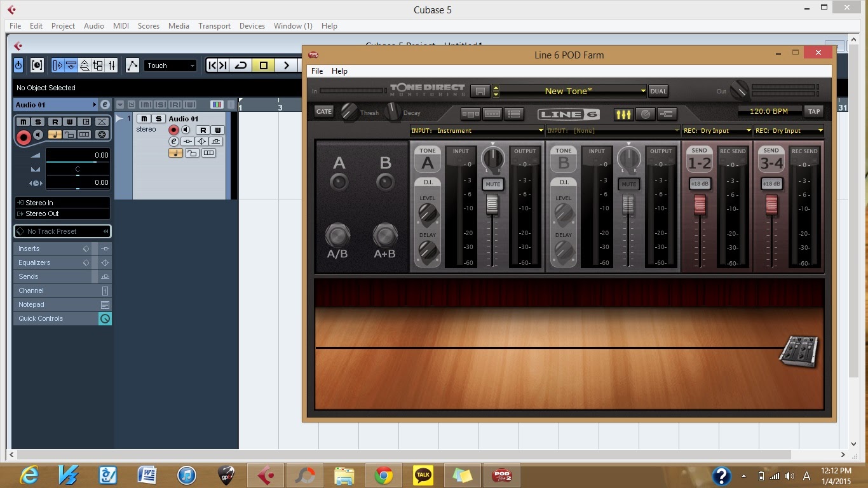868x488 pixels.
Task: Open the Touch automation mode dropdown
Action: point(170,65)
